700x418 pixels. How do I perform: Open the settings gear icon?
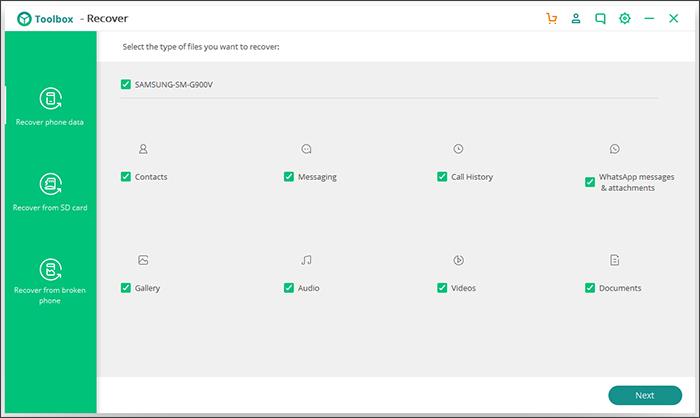(x=625, y=18)
